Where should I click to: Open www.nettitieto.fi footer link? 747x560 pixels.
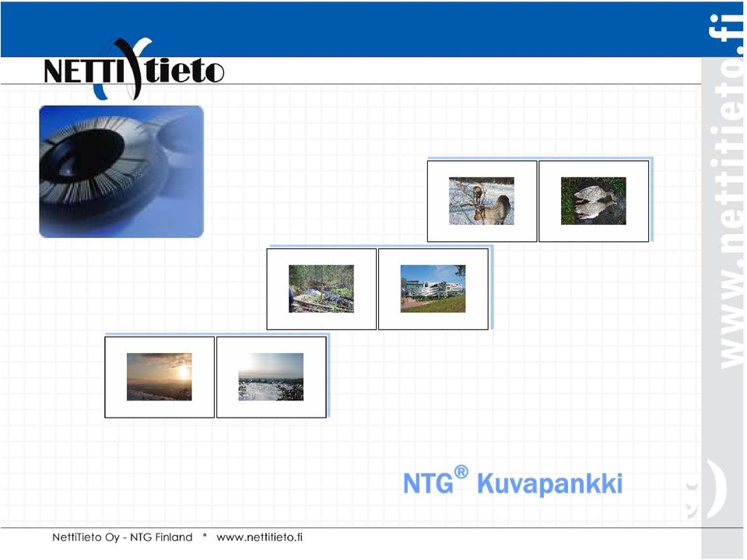click(259, 537)
